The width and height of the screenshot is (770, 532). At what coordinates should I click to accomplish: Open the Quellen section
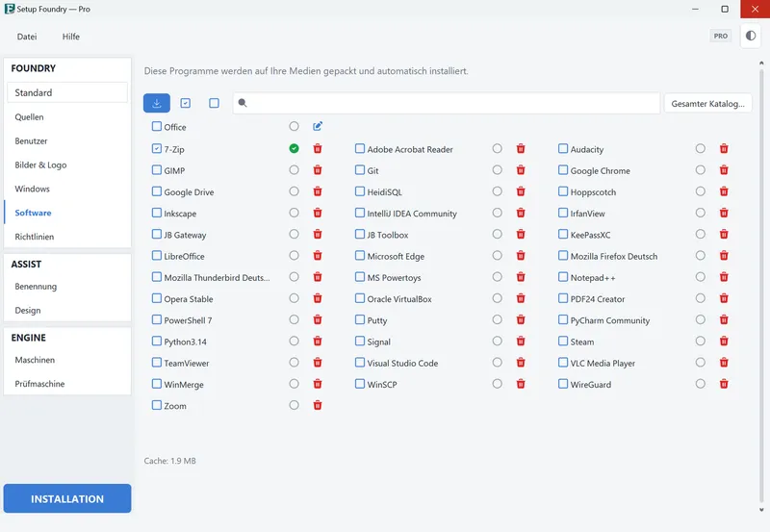[x=67, y=116]
